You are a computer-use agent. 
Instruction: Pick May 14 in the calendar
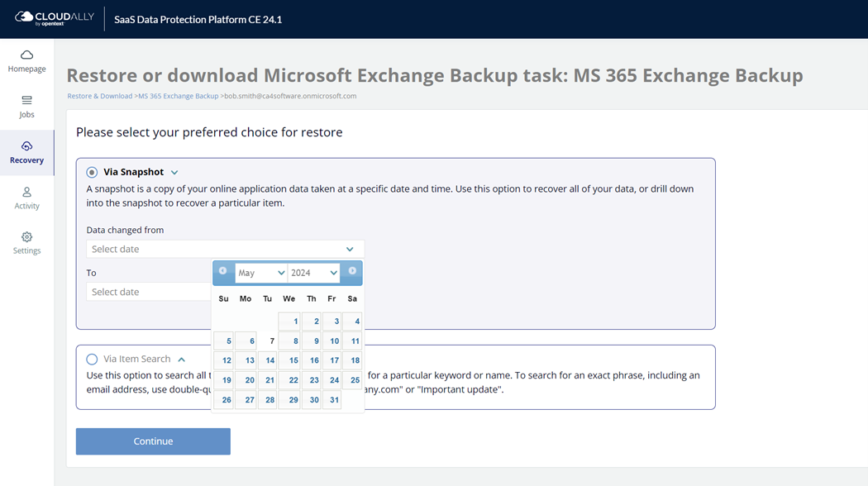(x=267, y=360)
